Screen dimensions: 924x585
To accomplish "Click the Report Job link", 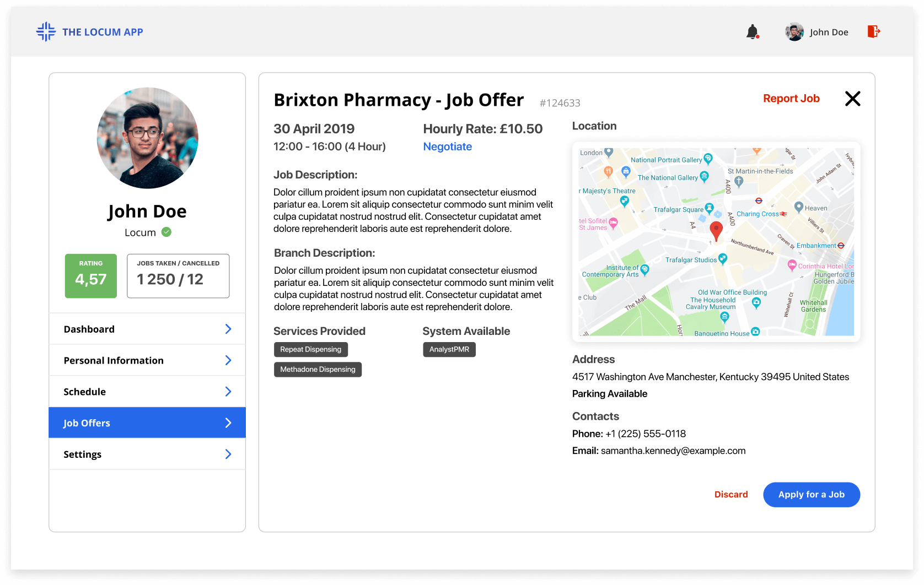I will [791, 99].
